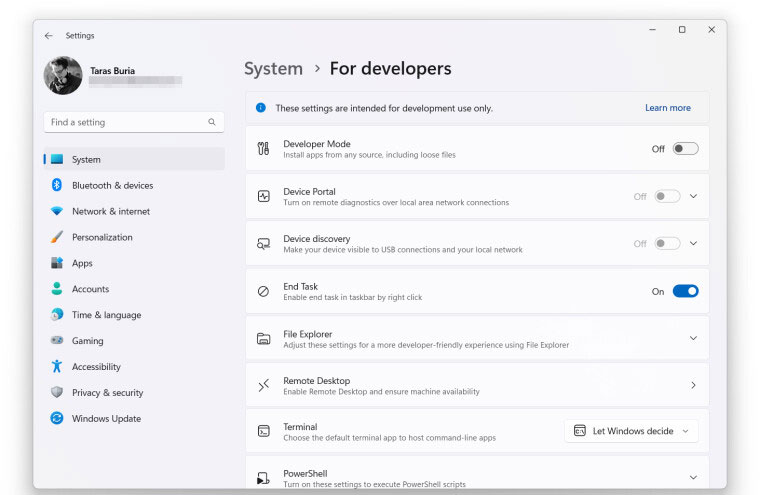Click the Developer Mode row title

coord(317,144)
